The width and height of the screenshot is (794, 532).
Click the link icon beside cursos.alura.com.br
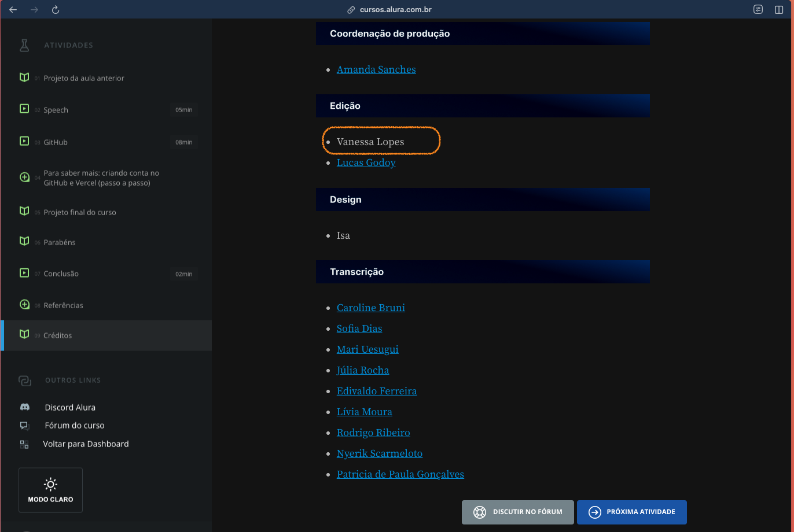(x=351, y=10)
